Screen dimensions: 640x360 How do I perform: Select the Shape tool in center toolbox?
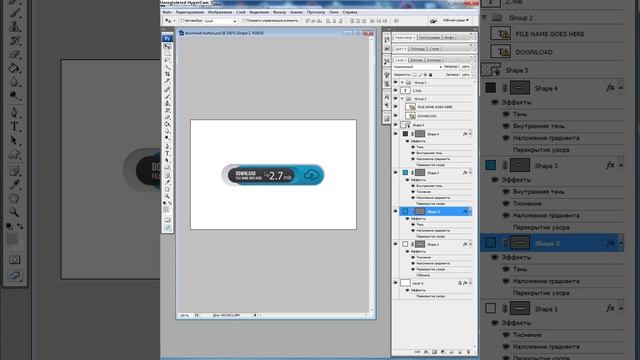(167, 167)
